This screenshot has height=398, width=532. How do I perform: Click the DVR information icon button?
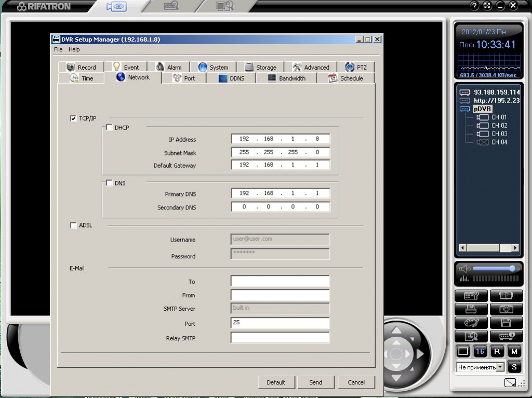click(506, 336)
